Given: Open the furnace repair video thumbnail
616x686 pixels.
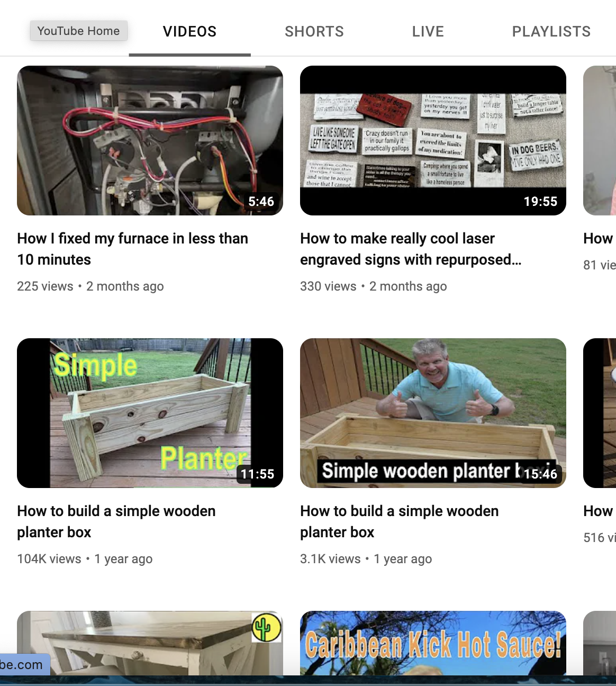Looking at the screenshot, I should point(150,140).
